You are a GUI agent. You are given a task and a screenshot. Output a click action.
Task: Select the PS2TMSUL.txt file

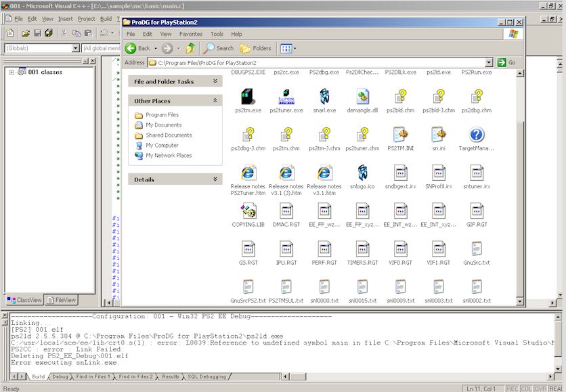pyautogui.click(x=286, y=287)
